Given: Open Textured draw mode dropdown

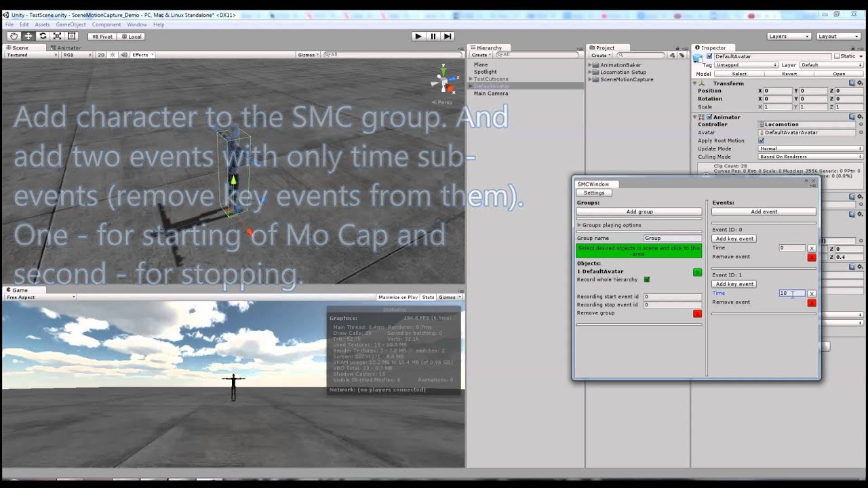Looking at the screenshot, I should [31, 55].
